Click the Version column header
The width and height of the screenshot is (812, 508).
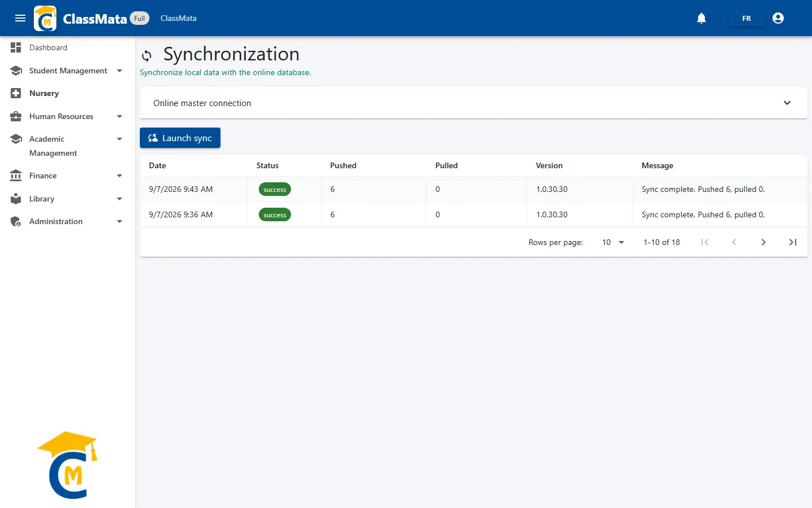549,165
